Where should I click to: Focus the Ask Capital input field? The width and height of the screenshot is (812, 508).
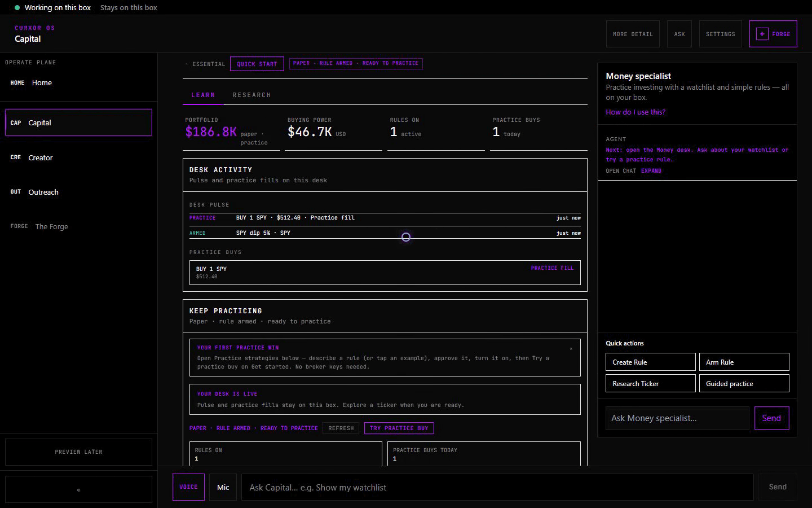497,487
